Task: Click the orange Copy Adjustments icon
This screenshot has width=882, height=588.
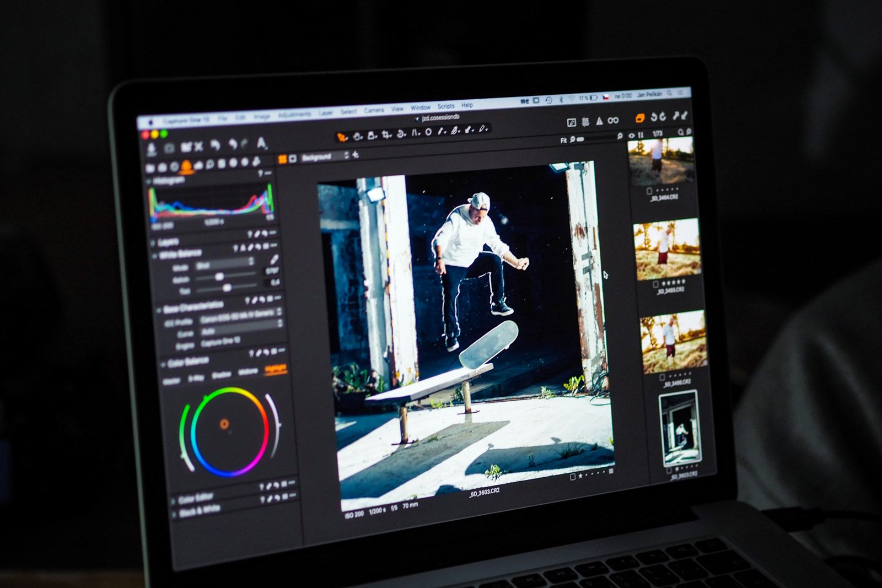Action: click(x=640, y=118)
